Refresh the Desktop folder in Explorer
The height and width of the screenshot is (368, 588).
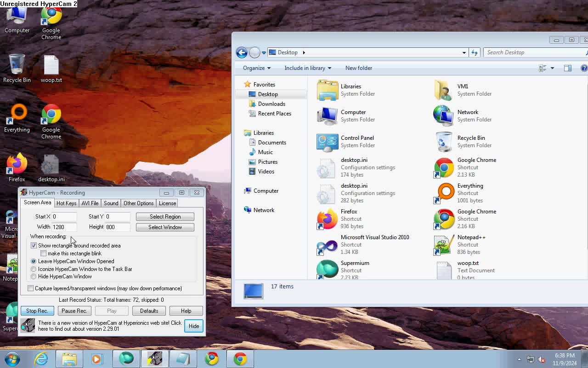pyautogui.click(x=475, y=52)
